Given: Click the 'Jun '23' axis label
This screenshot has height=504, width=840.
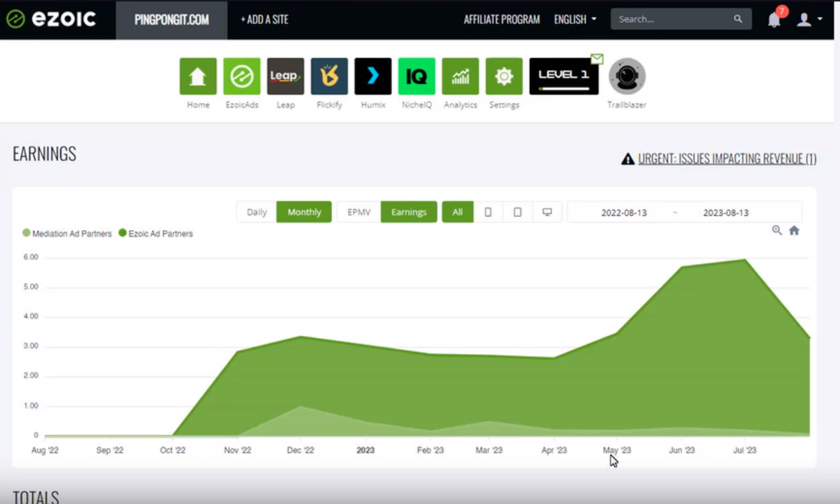Looking at the screenshot, I should [x=681, y=450].
